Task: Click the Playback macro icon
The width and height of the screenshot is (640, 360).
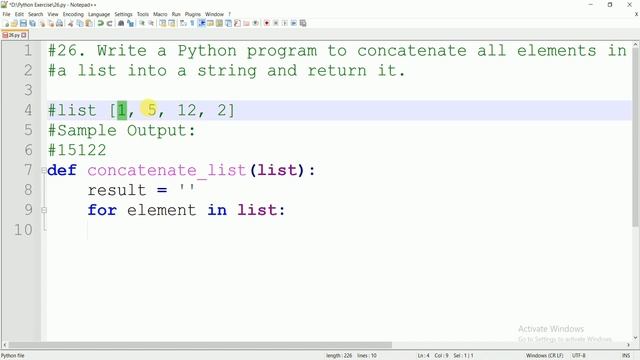Action: coord(284,23)
